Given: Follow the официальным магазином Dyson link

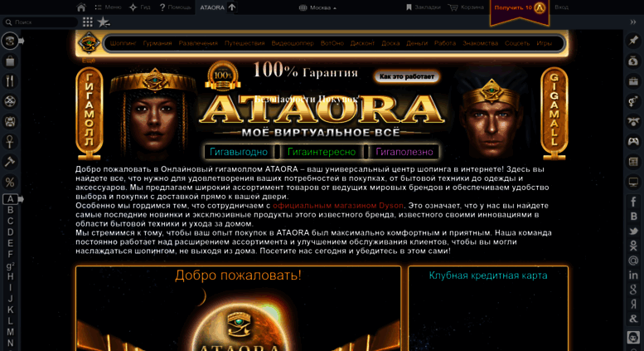Looking at the screenshot, I should point(338,206).
